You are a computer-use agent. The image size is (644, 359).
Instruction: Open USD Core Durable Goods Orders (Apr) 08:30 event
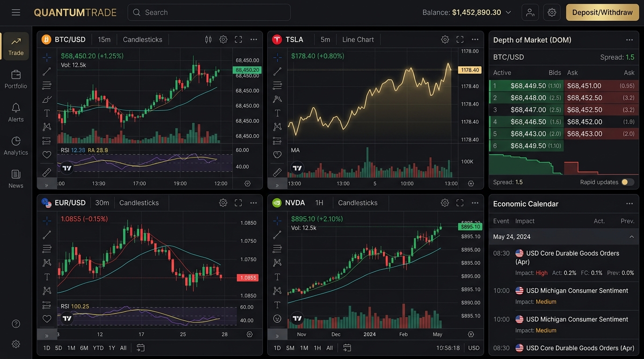point(564,263)
